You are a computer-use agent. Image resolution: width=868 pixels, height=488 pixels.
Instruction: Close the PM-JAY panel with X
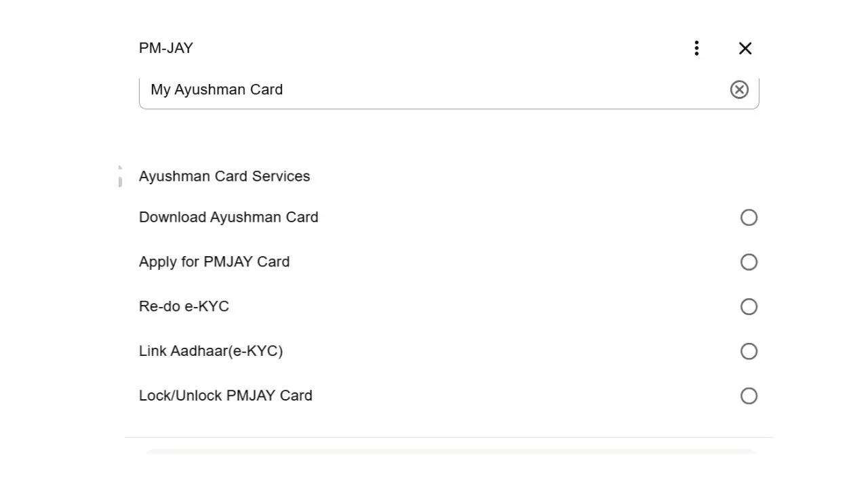(745, 48)
